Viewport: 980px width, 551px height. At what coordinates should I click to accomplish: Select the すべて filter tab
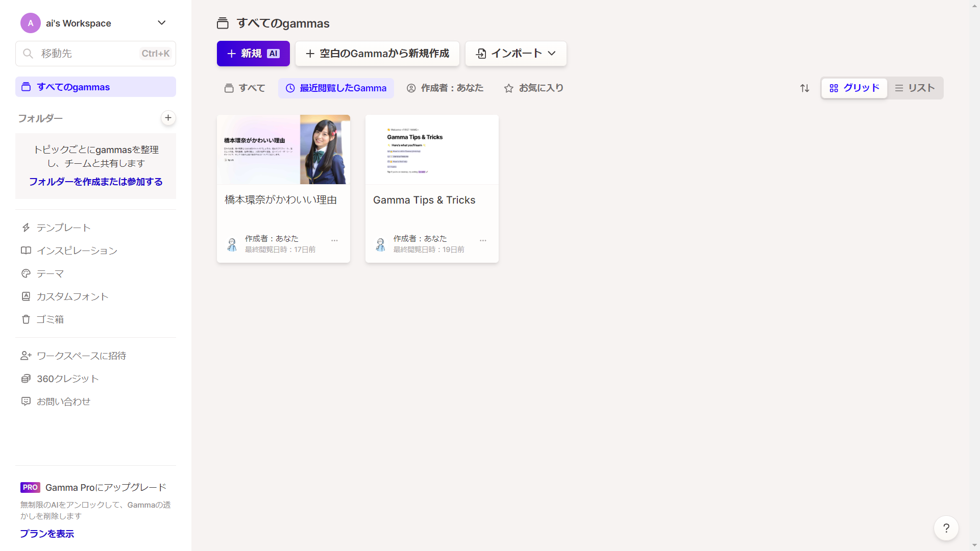coord(245,88)
